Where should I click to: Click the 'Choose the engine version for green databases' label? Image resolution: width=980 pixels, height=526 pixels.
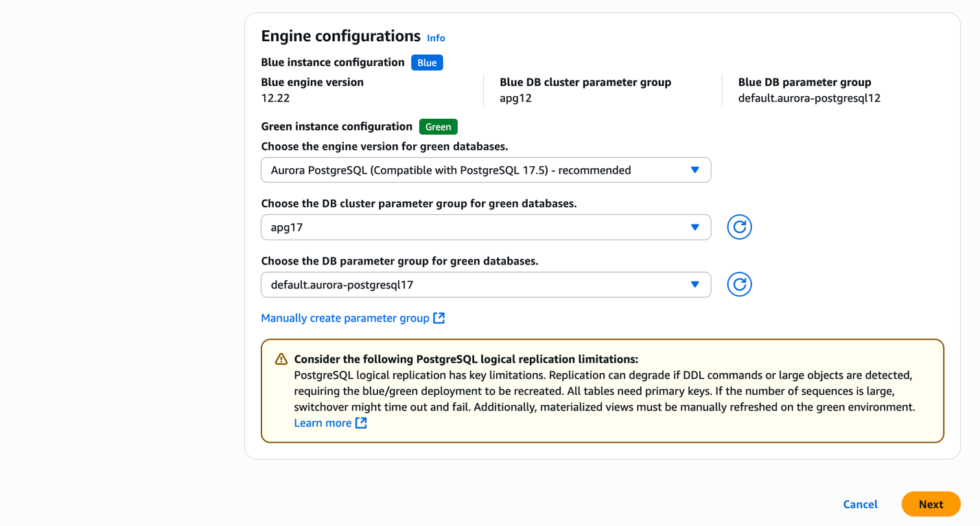(x=384, y=146)
